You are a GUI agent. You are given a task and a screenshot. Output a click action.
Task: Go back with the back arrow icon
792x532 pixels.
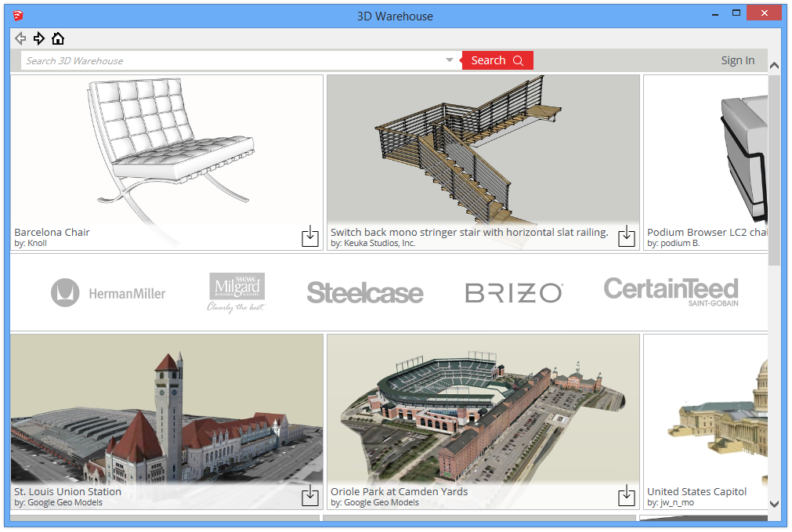coord(20,38)
